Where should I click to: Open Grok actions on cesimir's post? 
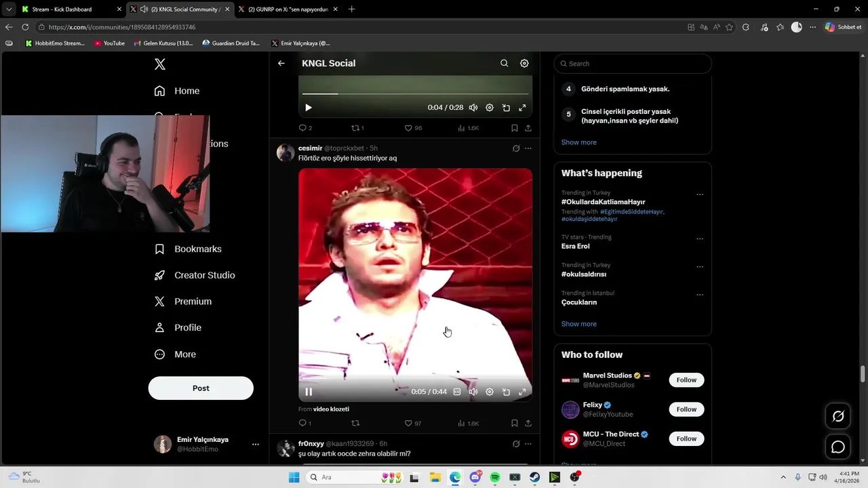516,148
